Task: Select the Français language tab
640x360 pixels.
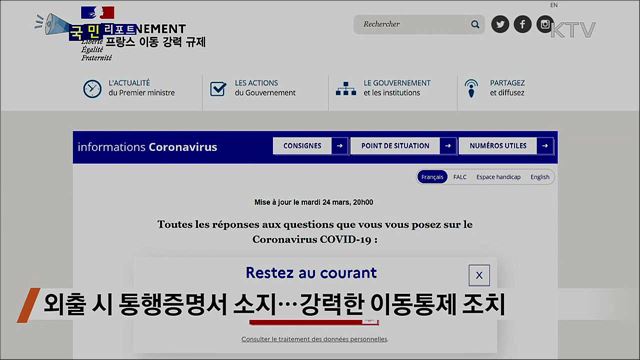Action: [432, 177]
